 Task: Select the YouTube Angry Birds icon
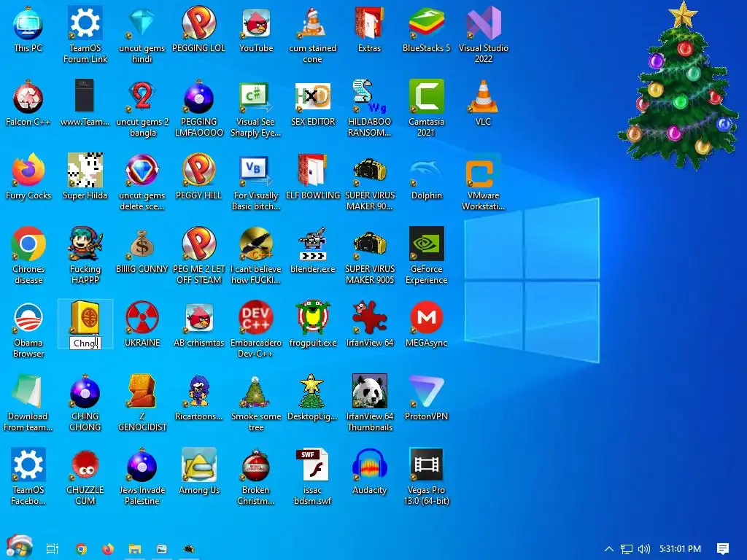pyautogui.click(x=256, y=29)
